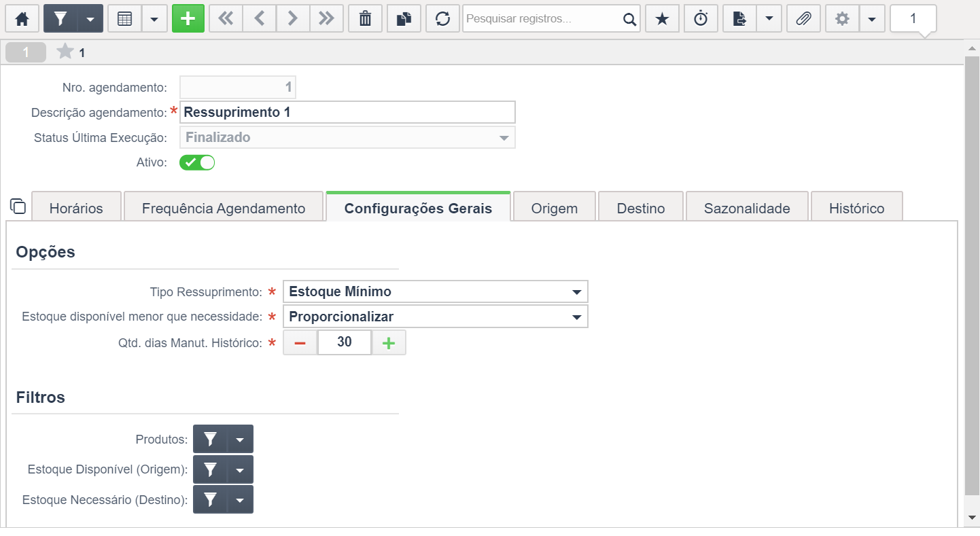Switch to the Sazonalidade tab
980x536 pixels.
click(x=747, y=207)
